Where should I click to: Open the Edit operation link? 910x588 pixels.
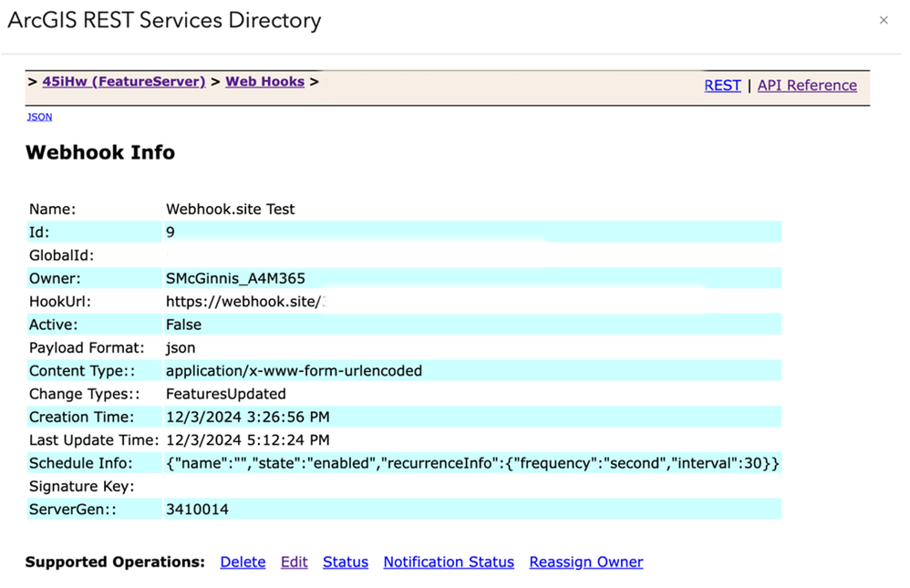click(x=294, y=562)
